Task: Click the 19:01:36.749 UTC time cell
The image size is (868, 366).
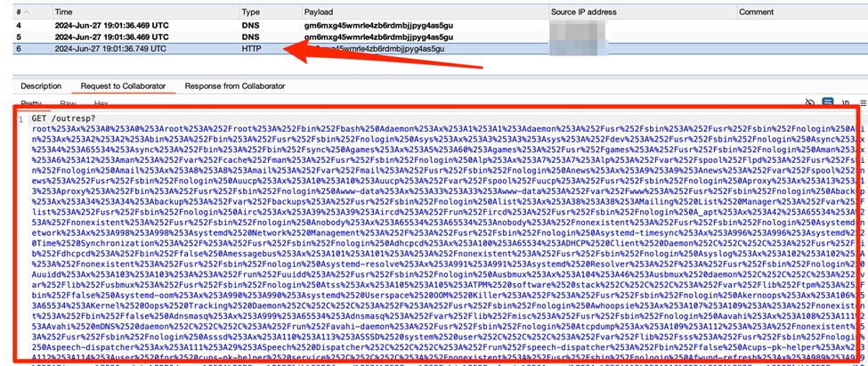Action: click(x=110, y=49)
